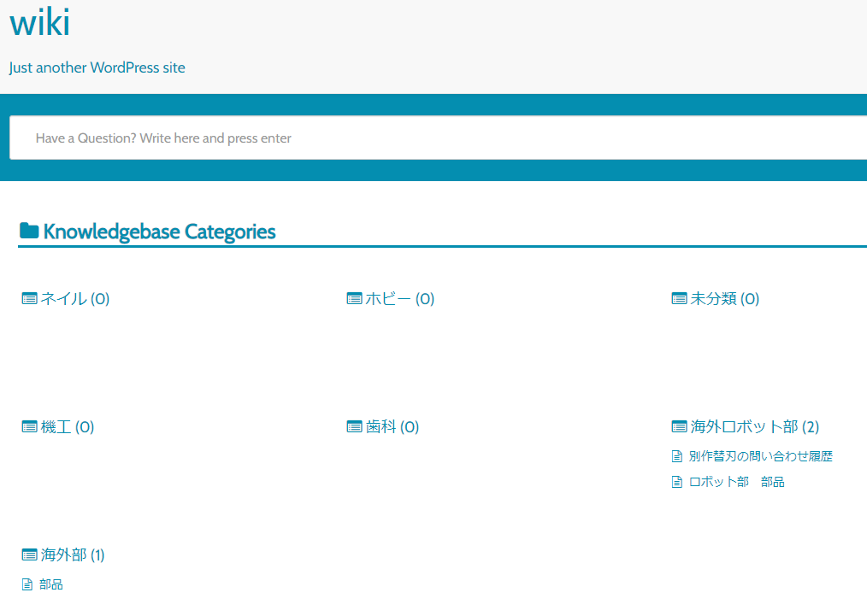Click the list icon beside 海外ロボット部 category

(680, 427)
